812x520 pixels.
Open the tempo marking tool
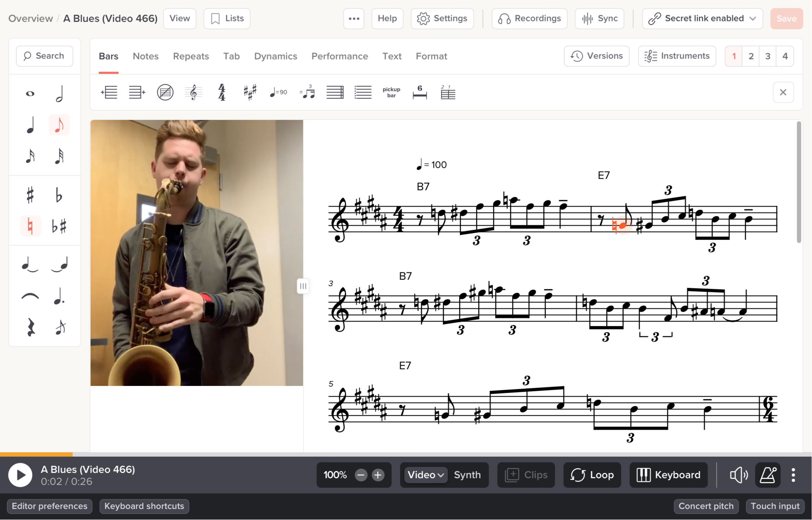(278, 92)
